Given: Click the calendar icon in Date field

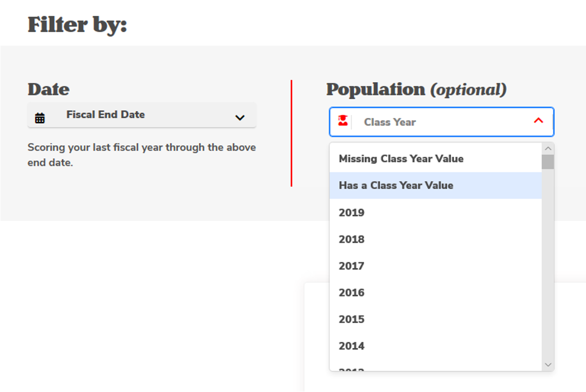Looking at the screenshot, I should click(x=40, y=118).
